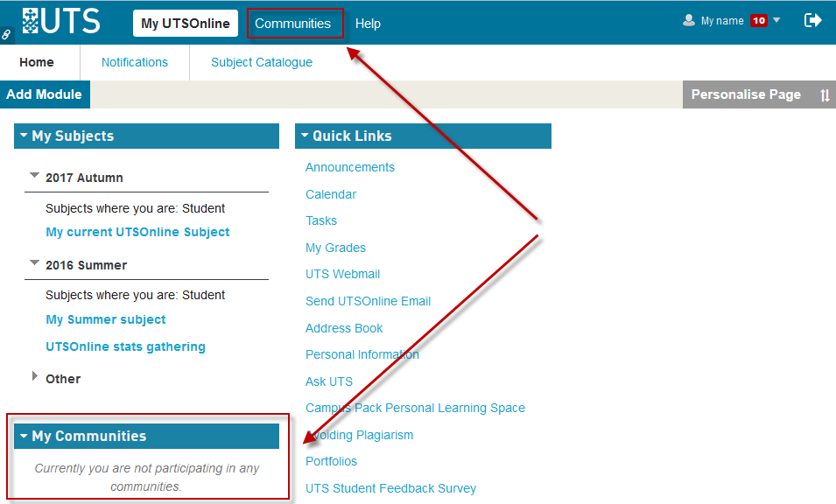
Task: Collapse the Quick Links module
Action: click(305, 136)
